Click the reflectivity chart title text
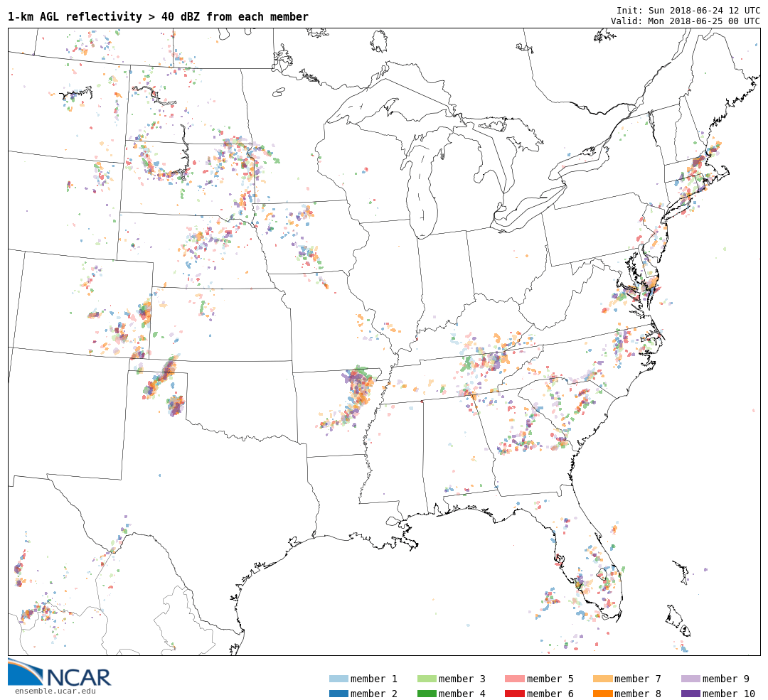 (x=158, y=17)
